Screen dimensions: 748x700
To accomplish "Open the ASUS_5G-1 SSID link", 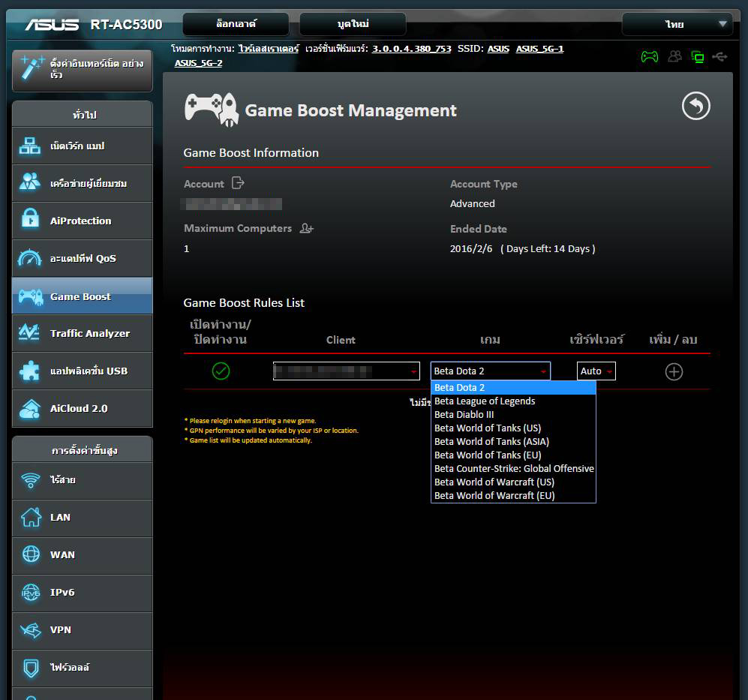I will click(539, 49).
